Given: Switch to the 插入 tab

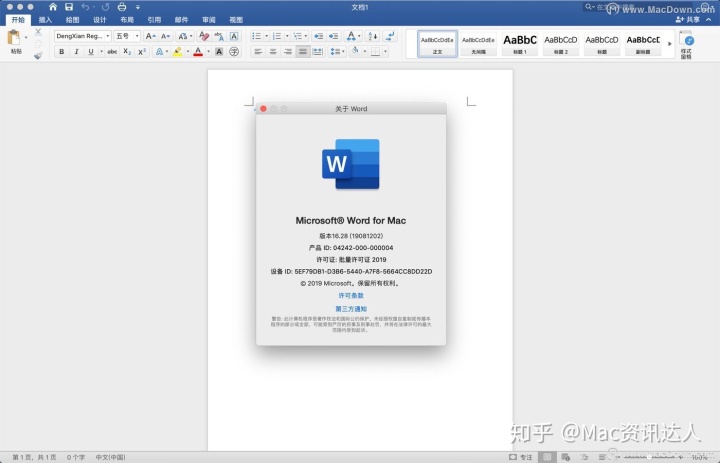Looking at the screenshot, I should pos(45,20).
